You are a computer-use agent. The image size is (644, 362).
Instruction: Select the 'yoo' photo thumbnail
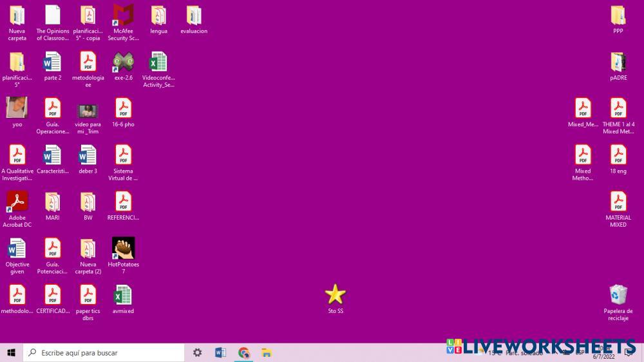click(x=17, y=108)
